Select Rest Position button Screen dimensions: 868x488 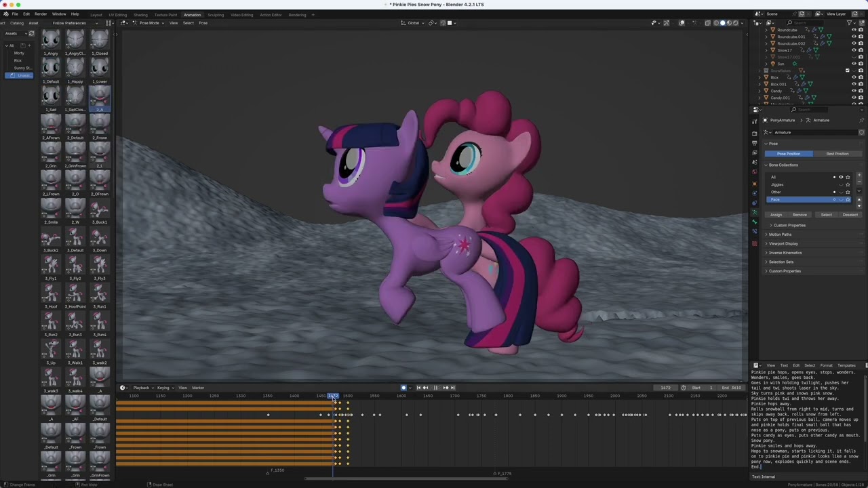(x=837, y=154)
